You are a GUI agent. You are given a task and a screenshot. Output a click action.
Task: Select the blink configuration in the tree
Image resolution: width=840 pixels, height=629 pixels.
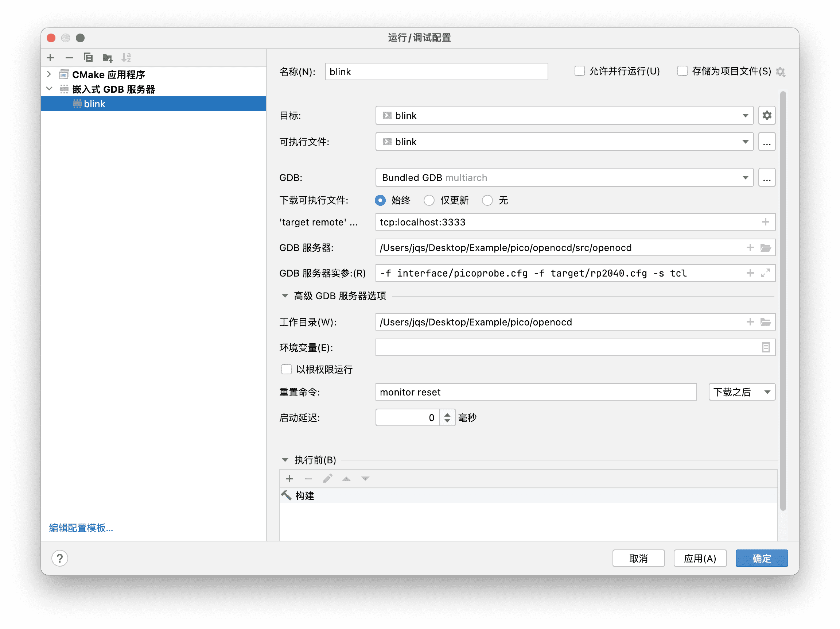point(153,104)
